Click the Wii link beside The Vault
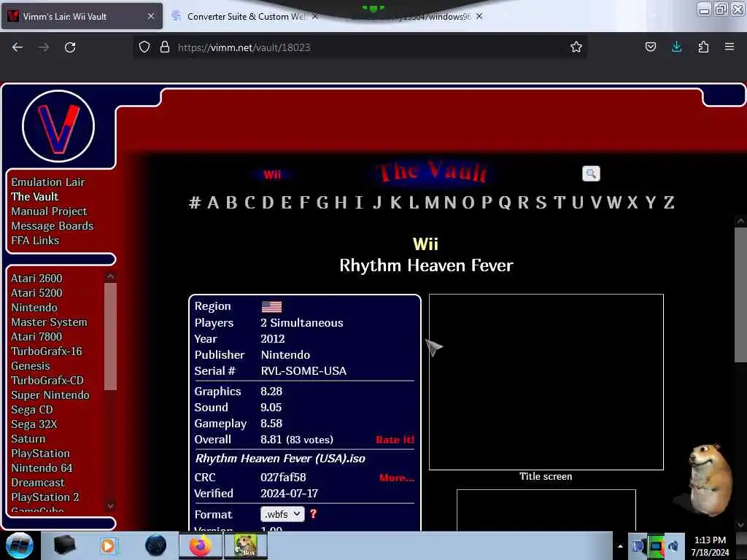747x560 pixels. tap(272, 174)
